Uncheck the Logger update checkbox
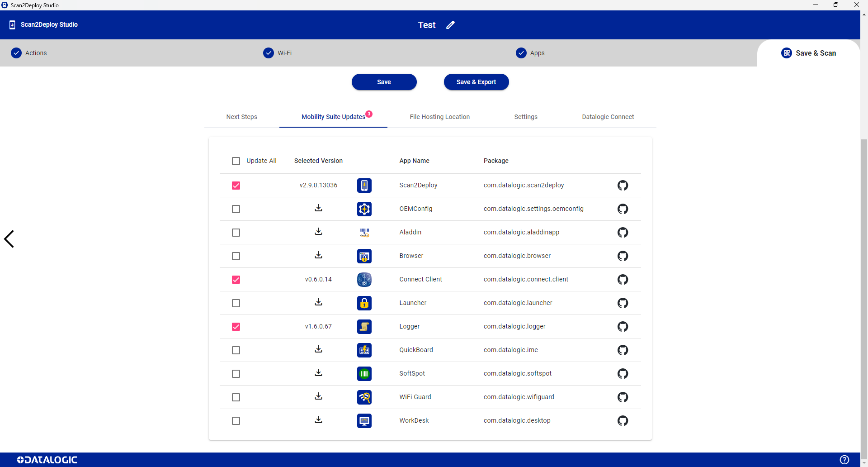Viewport: 868px width, 467px height. pos(236,327)
